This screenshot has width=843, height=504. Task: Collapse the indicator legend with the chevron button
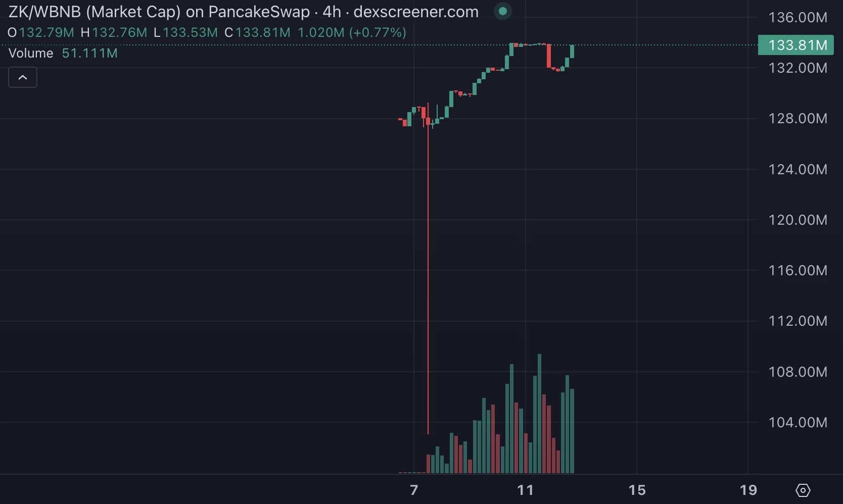(23, 77)
